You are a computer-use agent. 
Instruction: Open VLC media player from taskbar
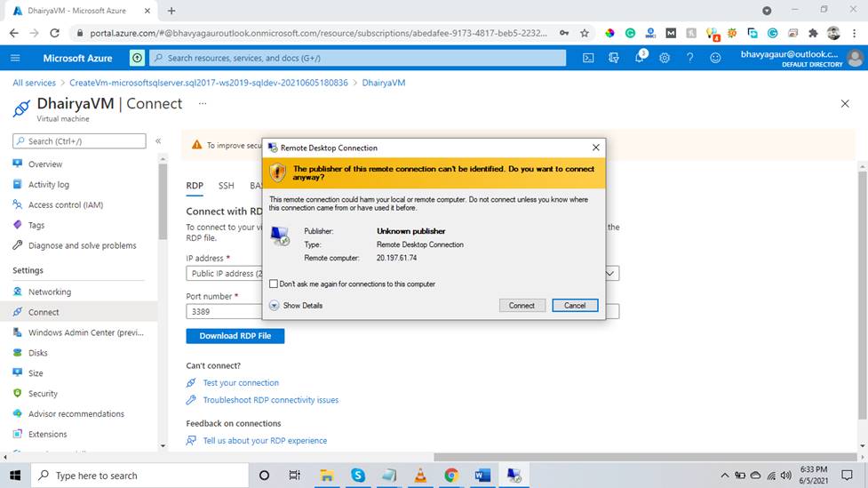420,476
